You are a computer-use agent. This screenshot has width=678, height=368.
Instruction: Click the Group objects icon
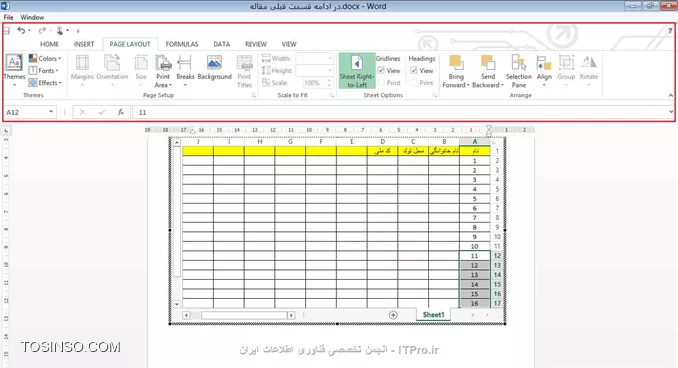click(x=566, y=63)
